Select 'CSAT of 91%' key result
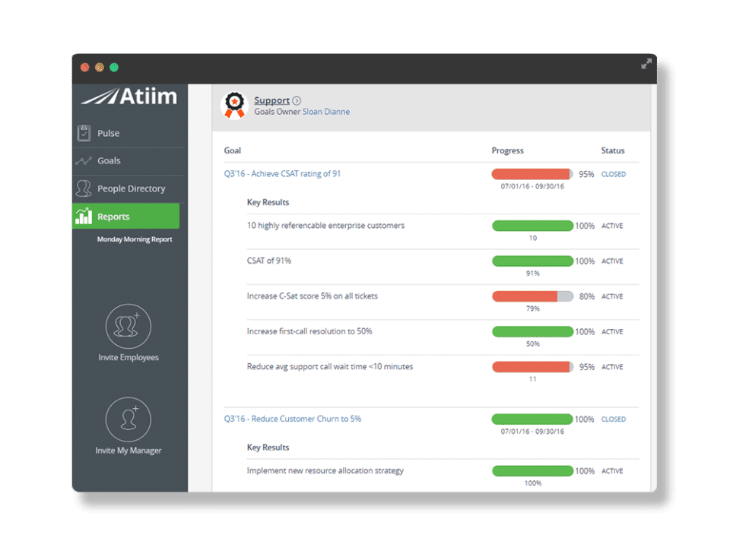The height and width of the screenshot is (560, 730). [269, 261]
